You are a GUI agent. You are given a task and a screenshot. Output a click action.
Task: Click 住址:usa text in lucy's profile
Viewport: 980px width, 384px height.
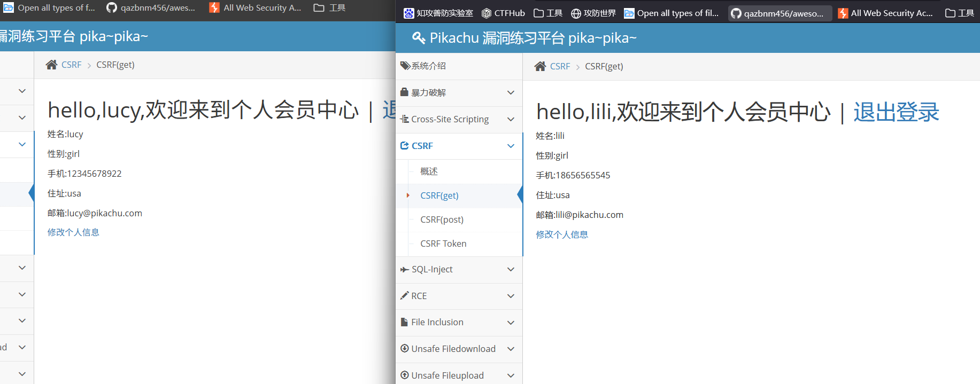coord(64,193)
